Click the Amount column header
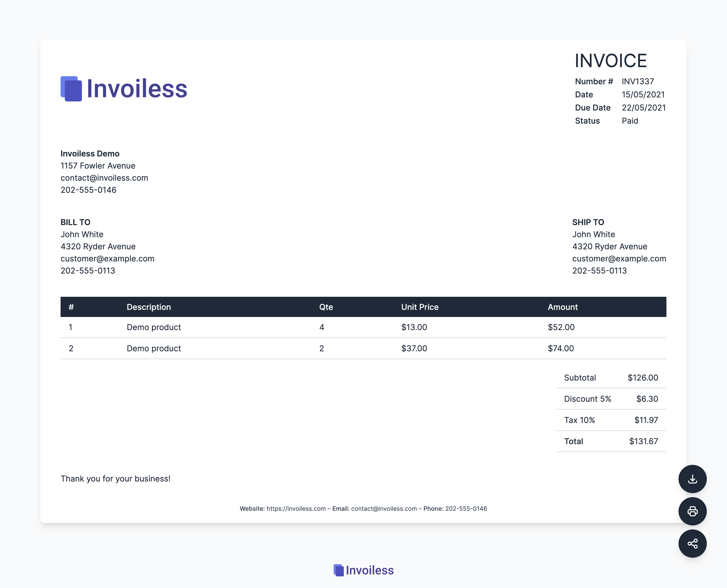Screen dimensions: 727x588 (x=563, y=307)
